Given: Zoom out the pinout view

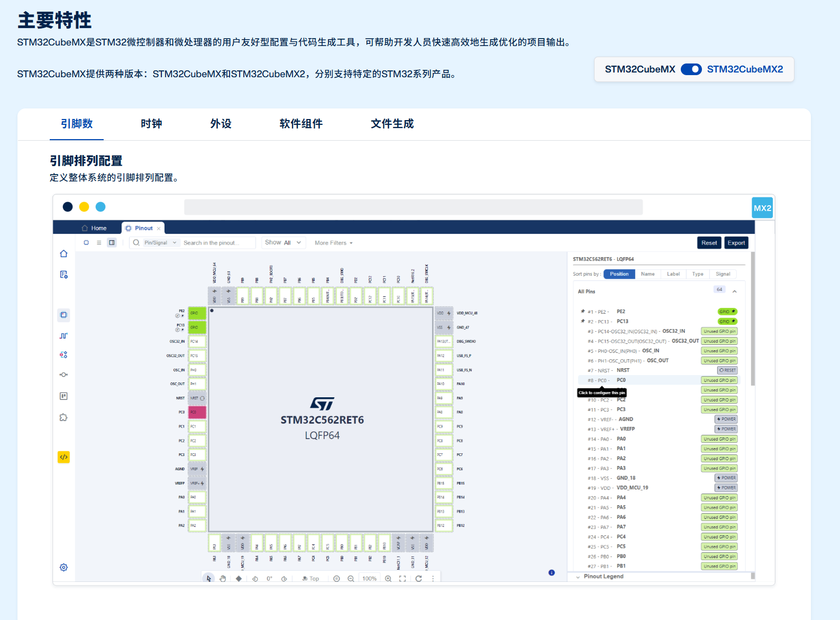Looking at the screenshot, I should pos(351,579).
